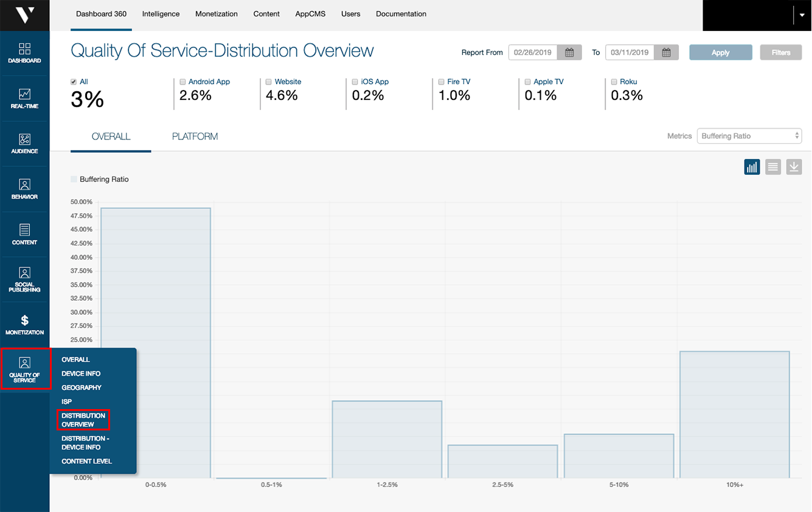Click the Android App 2.6% value
This screenshot has height=512, width=812.
click(x=195, y=96)
